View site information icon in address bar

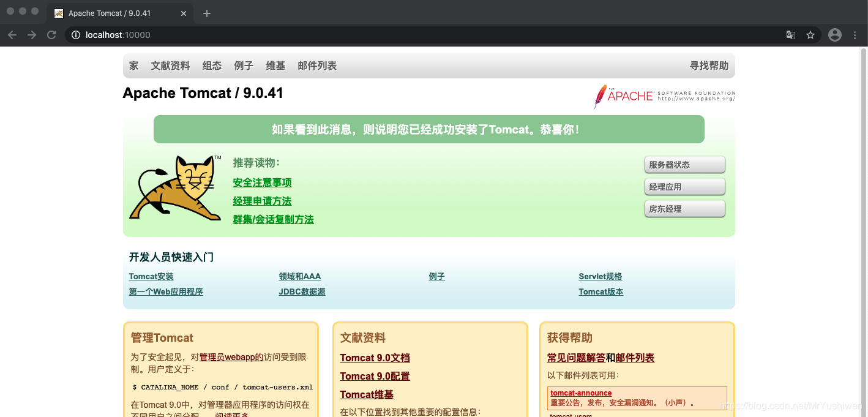coord(76,35)
